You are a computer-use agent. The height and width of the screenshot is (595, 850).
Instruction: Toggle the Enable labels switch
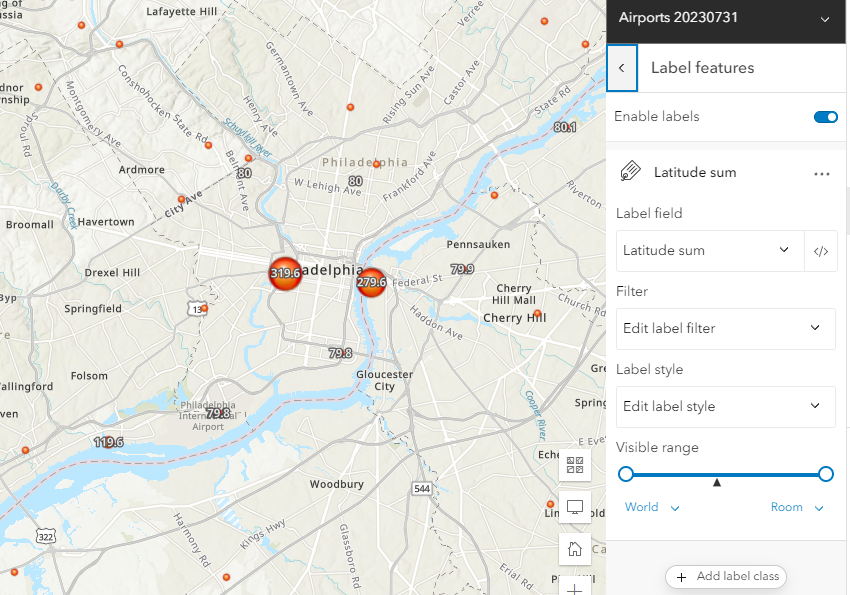[x=826, y=117]
